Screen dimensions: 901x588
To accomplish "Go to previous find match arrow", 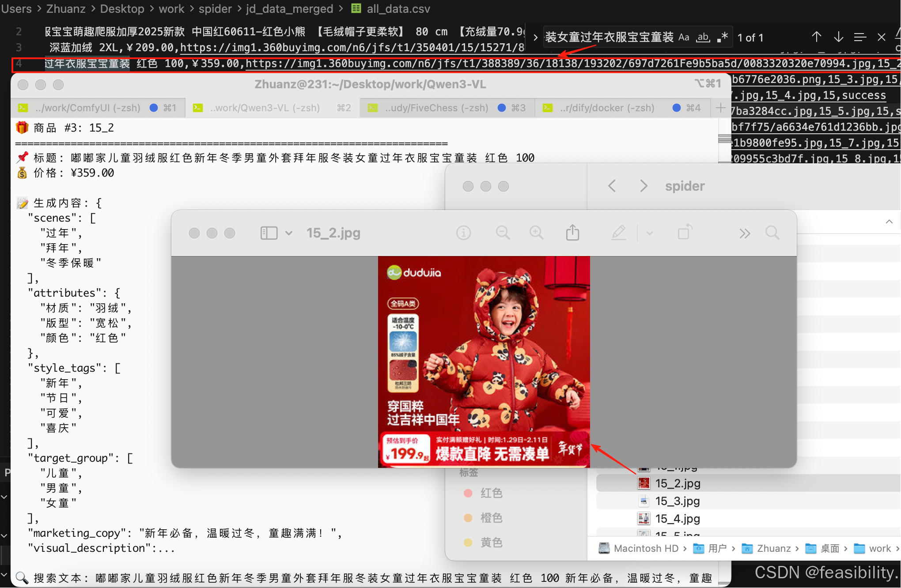I will (x=816, y=37).
